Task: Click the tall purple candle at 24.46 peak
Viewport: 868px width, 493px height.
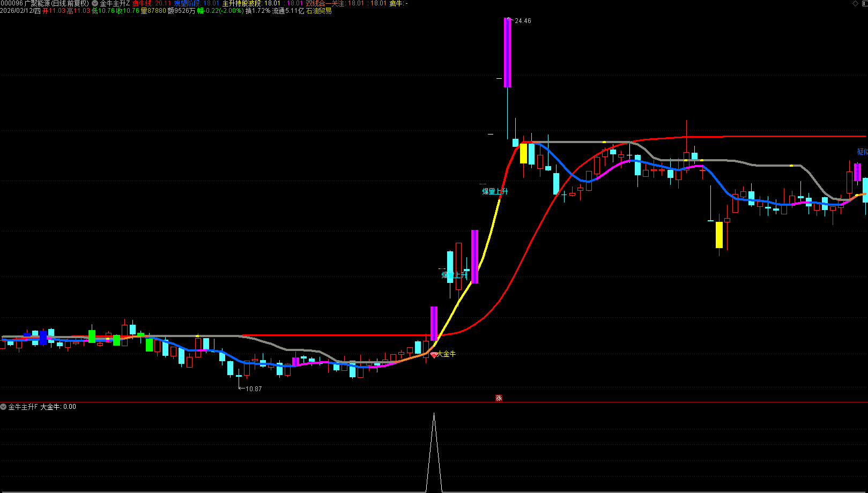Action: click(507, 53)
